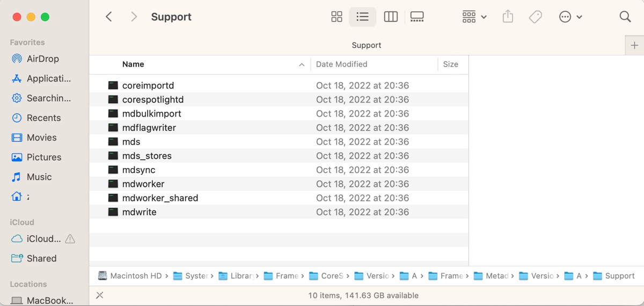Click the iCloud warning triangle icon
Viewport: 644px width, 306px height.
point(70,239)
